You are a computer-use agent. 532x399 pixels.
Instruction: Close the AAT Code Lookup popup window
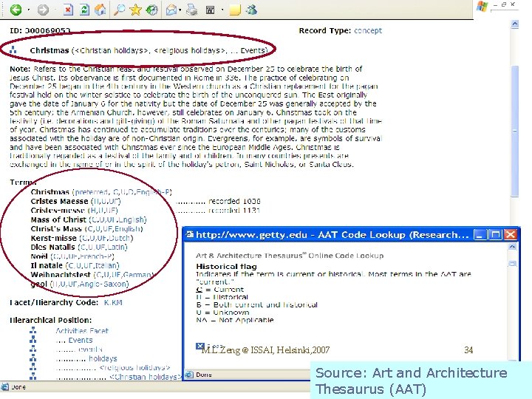coord(511,235)
